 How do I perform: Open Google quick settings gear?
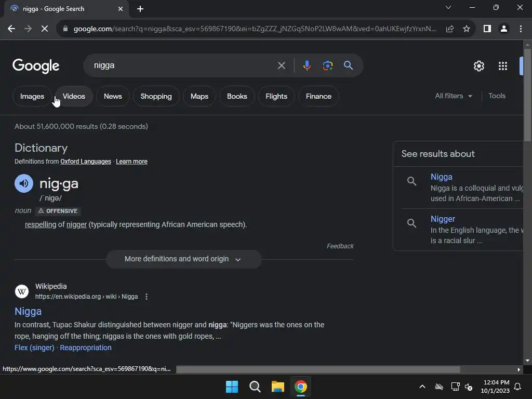coord(478,66)
